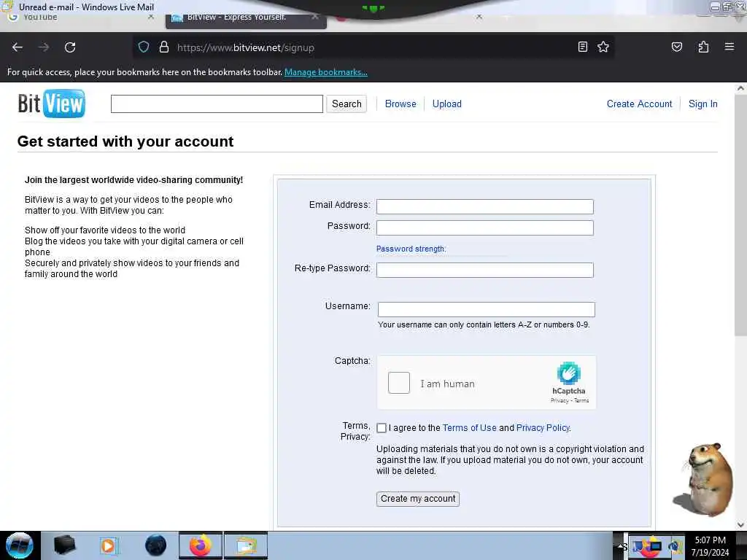Open the Firefox extensions puzzle icon
Screen dimensions: 747x560
703,47
